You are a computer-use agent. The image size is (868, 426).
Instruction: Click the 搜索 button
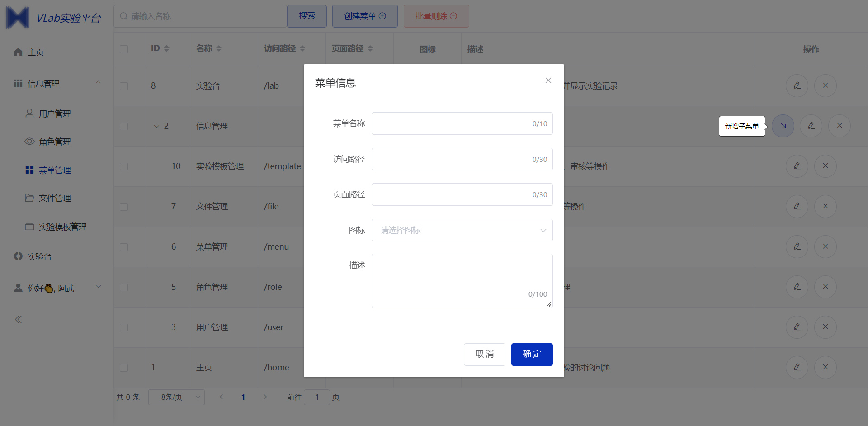307,16
